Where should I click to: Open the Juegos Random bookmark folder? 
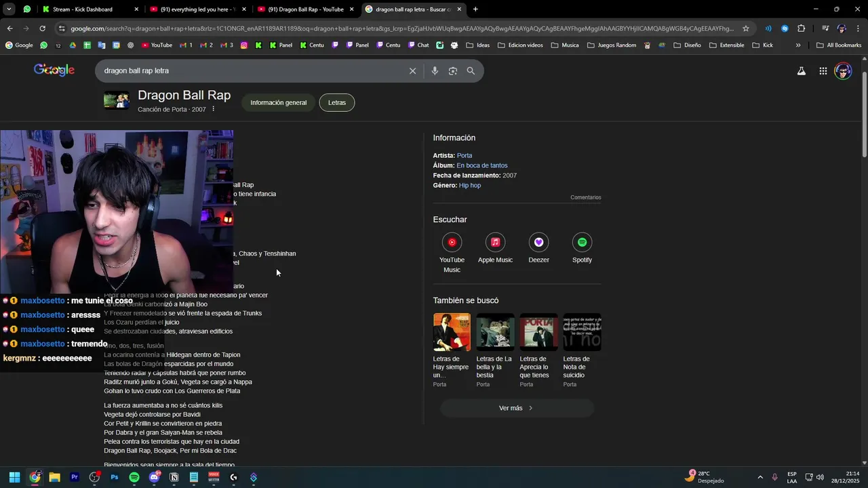pyautogui.click(x=611, y=45)
